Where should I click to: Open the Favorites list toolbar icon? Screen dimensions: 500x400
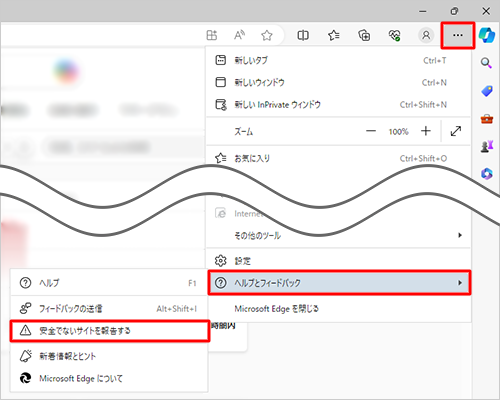(x=334, y=35)
